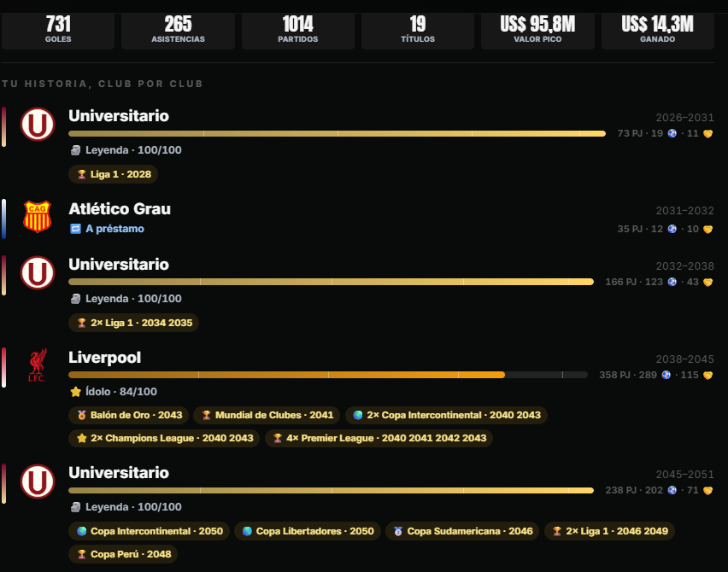Click the assist icon after 71 in last row
Viewport: 728px width, 572px height.
[708, 490]
